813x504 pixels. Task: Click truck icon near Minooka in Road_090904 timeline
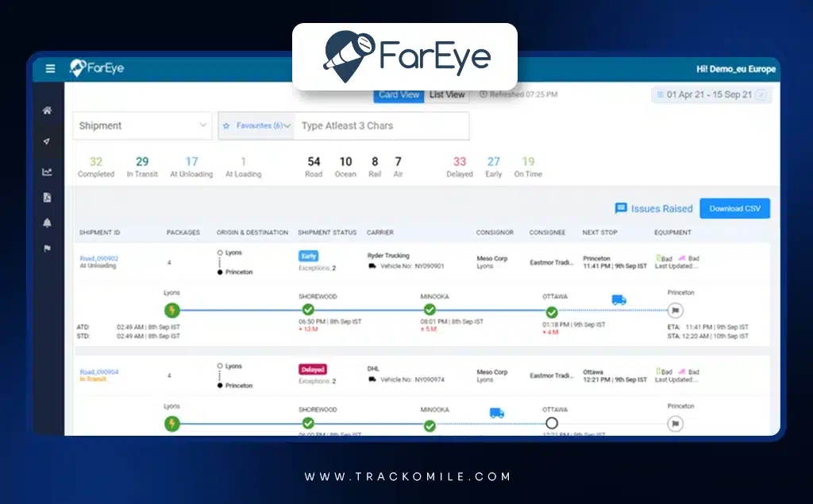click(x=497, y=413)
